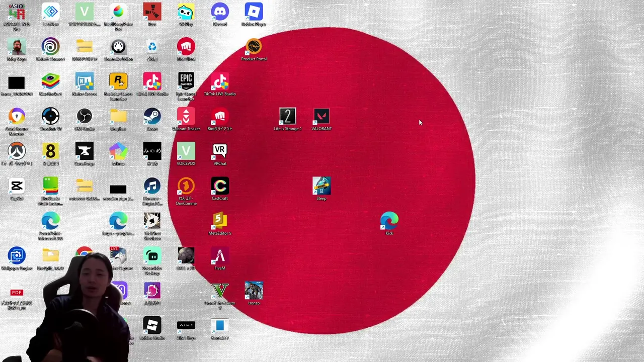Image resolution: width=644 pixels, height=362 pixels.
Task: Launch CastCraft from the desktop
Action: click(220, 186)
